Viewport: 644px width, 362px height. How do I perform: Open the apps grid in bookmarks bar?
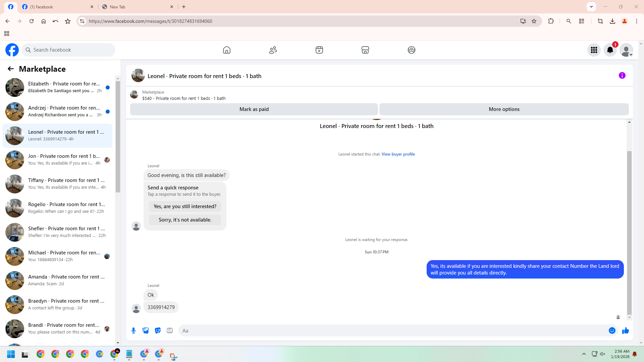coord(7,34)
